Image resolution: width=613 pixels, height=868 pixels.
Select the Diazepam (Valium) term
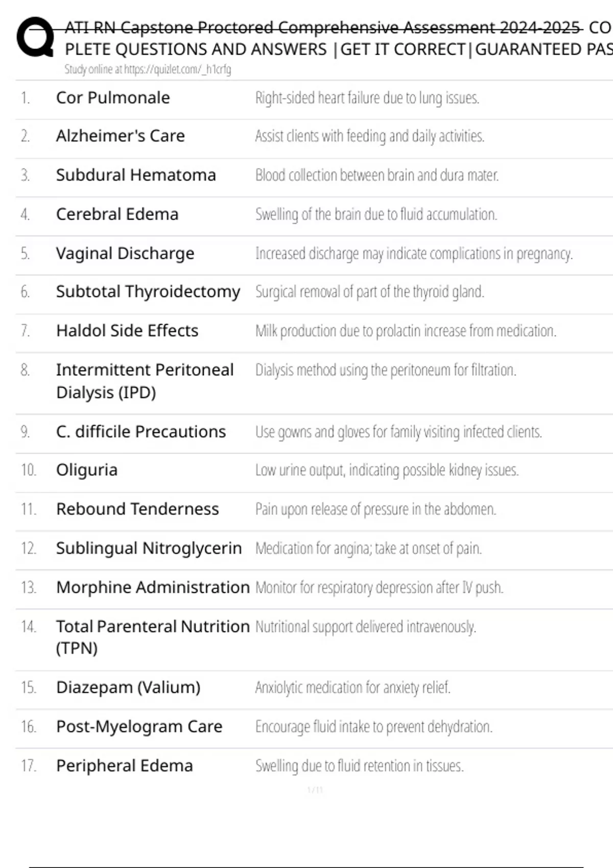[x=128, y=687]
